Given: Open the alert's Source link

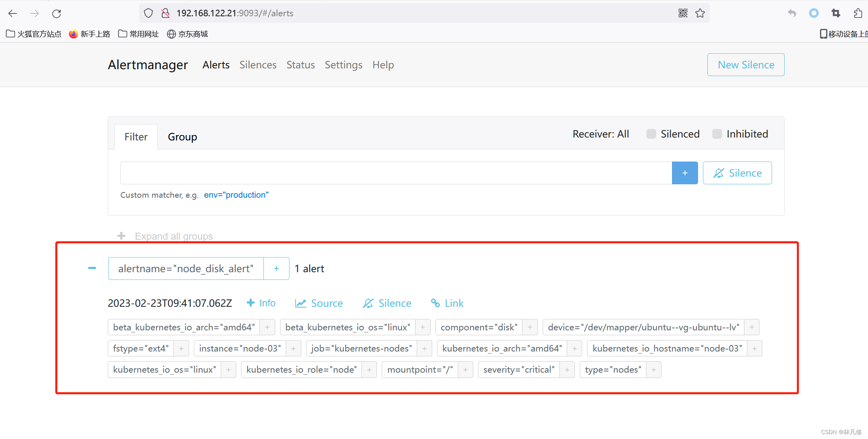Looking at the screenshot, I should tap(319, 303).
